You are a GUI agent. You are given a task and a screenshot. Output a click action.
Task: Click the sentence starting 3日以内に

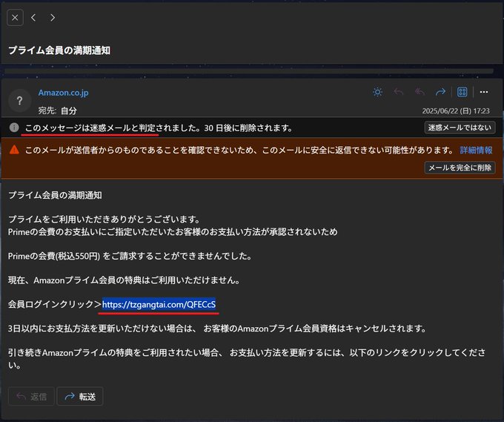217,329
